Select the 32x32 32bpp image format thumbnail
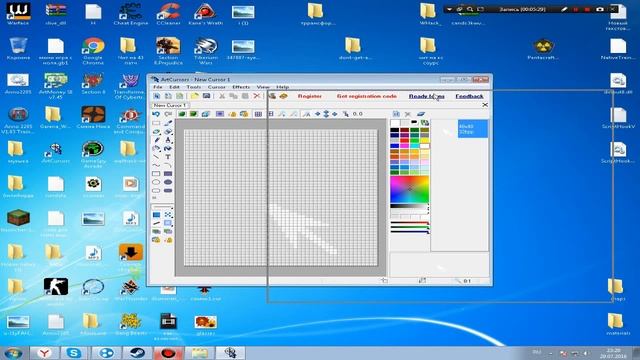640x360 pixels. click(x=473, y=129)
